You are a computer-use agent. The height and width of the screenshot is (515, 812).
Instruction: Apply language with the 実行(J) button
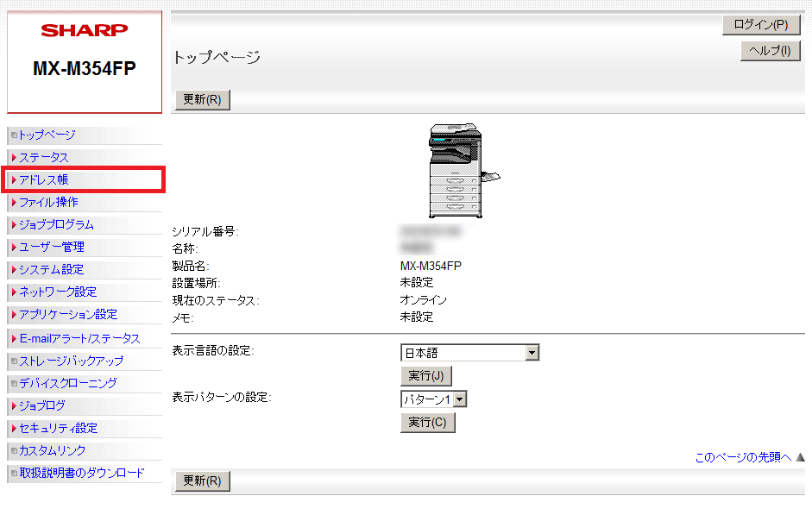[425, 376]
